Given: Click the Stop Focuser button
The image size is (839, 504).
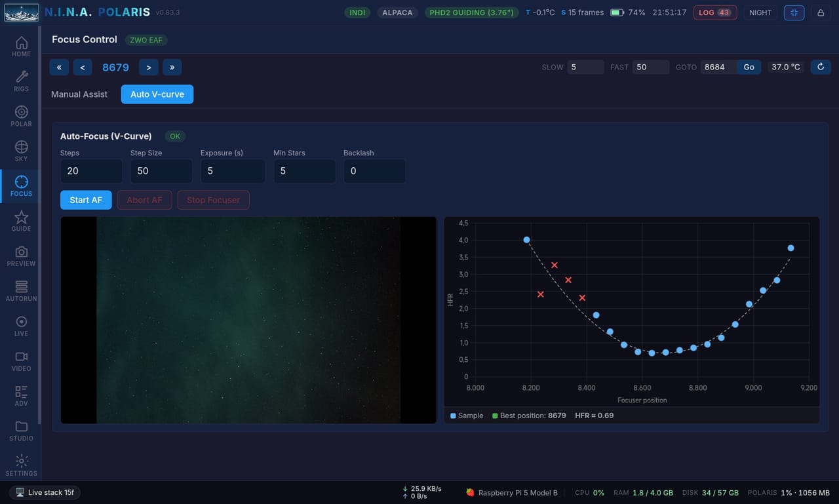Looking at the screenshot, I should pyautogui.click(x=213, y=200).
